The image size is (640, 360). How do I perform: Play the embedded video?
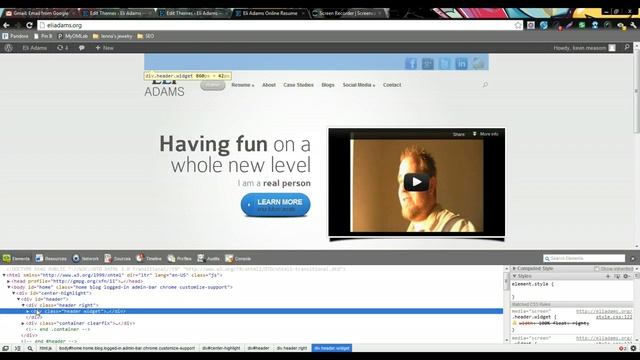[416, 182]
